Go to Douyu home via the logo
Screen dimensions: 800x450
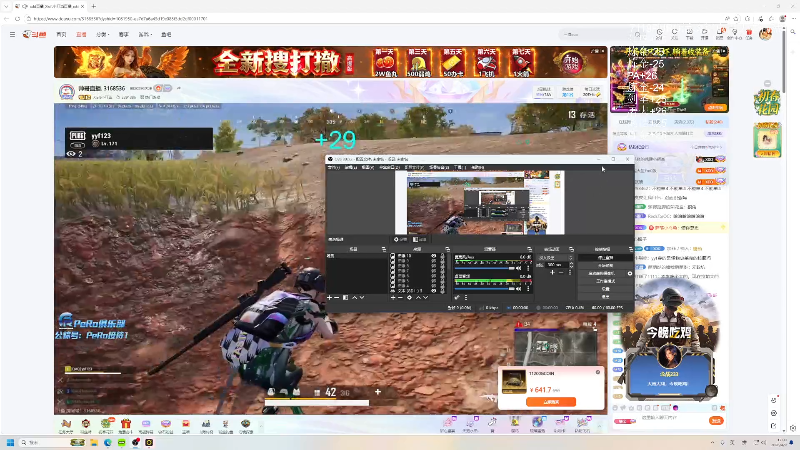[x=35, y=34]
